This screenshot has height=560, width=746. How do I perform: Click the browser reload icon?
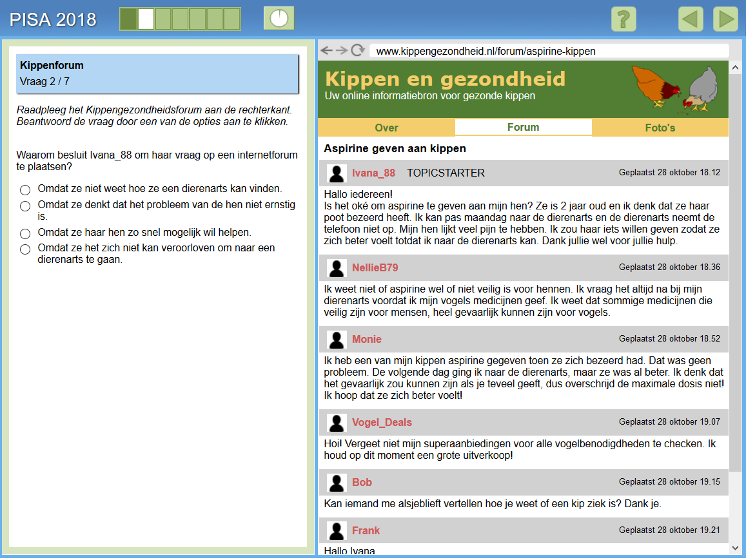358,51
